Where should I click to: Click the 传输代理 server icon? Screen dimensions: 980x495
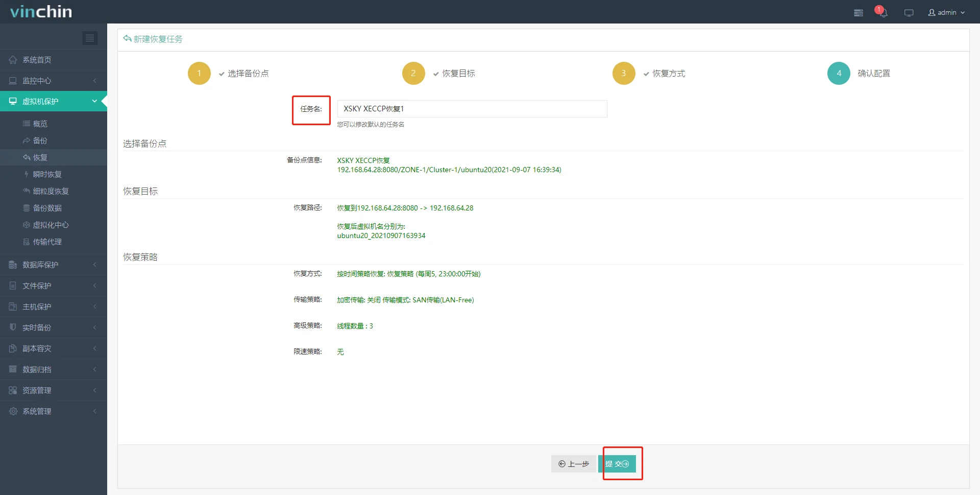click(x=27, y=242)
